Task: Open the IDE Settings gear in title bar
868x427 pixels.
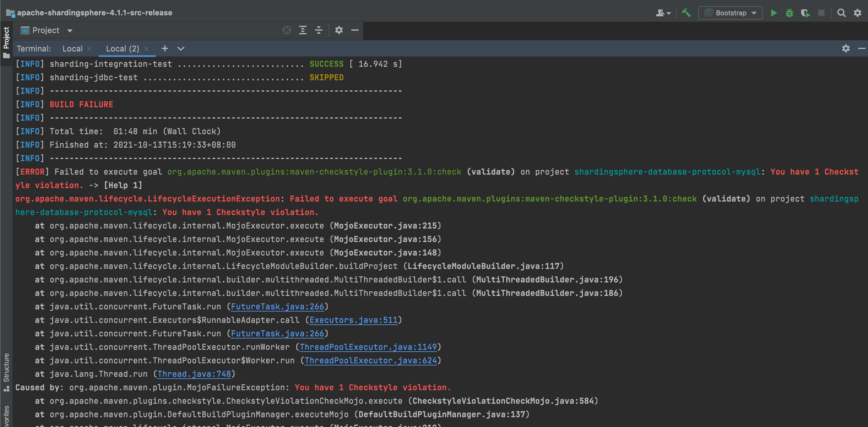Action: point(858,13)
